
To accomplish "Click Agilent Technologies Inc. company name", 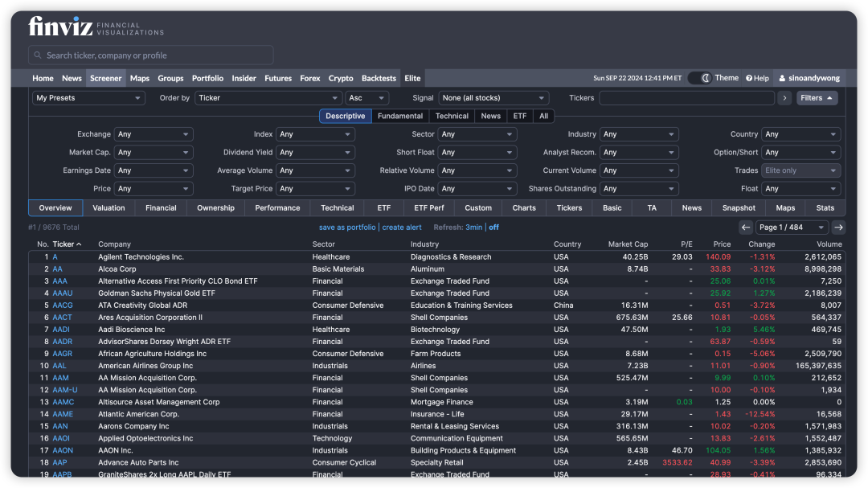I will (141, 257).
